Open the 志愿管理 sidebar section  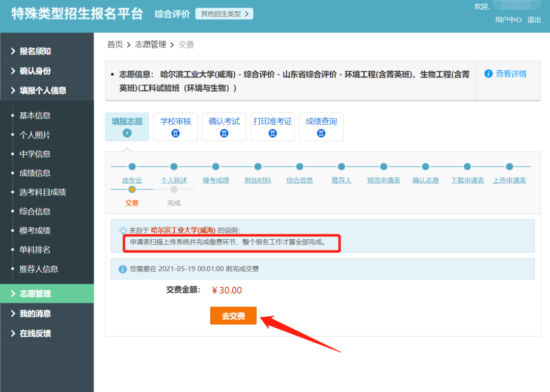[x=47, y=293]
